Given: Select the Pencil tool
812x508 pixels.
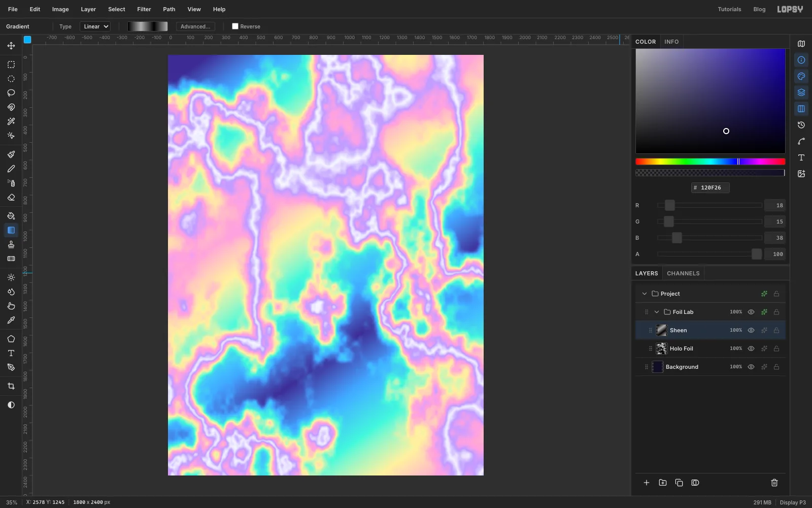Looking at the screenshot, I should coord(11,169).
